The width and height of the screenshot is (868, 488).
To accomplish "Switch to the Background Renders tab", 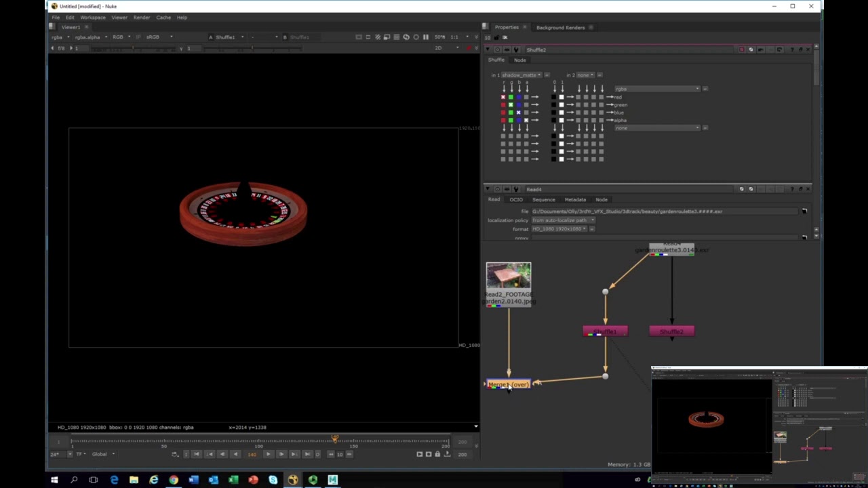I will [x=560, y=27].
